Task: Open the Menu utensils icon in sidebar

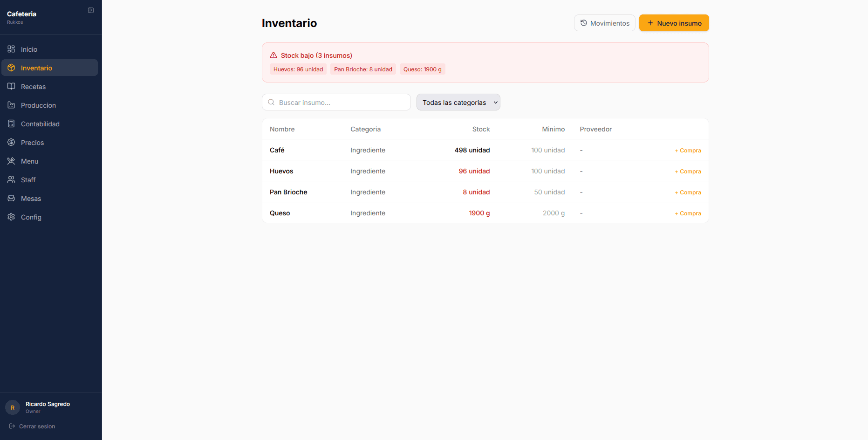Action: 11,161
